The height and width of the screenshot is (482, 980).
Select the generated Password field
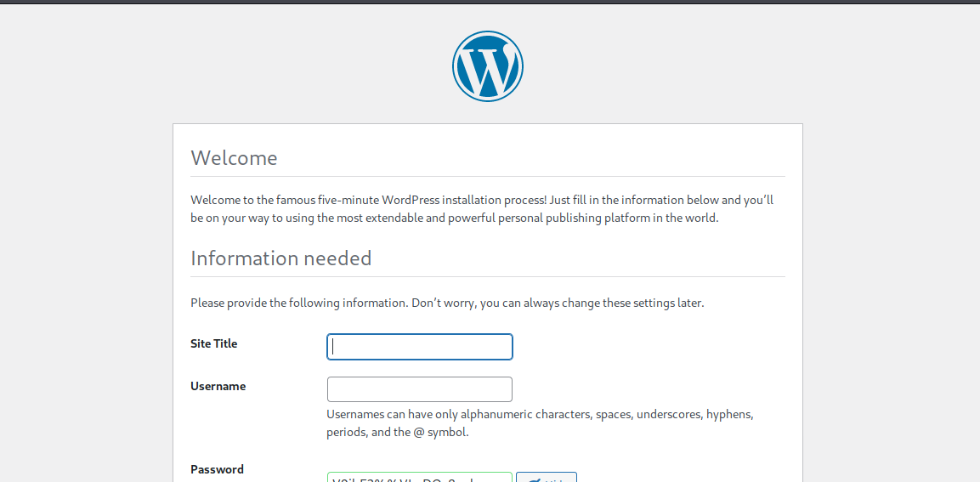(419, 477)
